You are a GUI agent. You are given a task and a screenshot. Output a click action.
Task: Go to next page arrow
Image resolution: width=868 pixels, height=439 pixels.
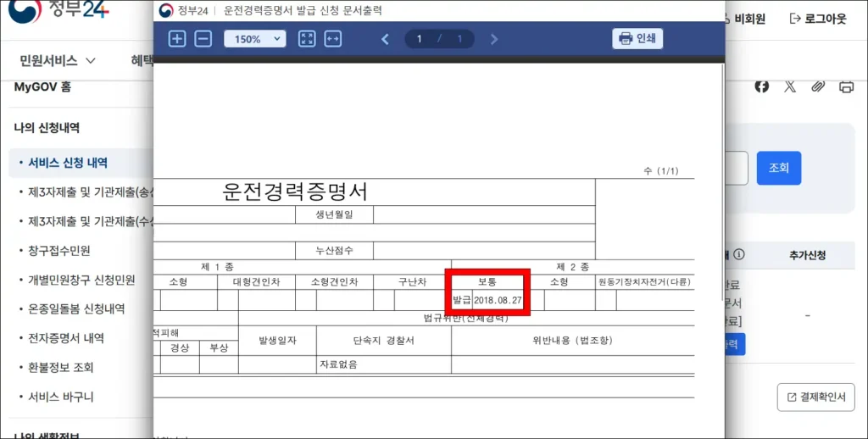pyautogui.click(x=494, y=39)
